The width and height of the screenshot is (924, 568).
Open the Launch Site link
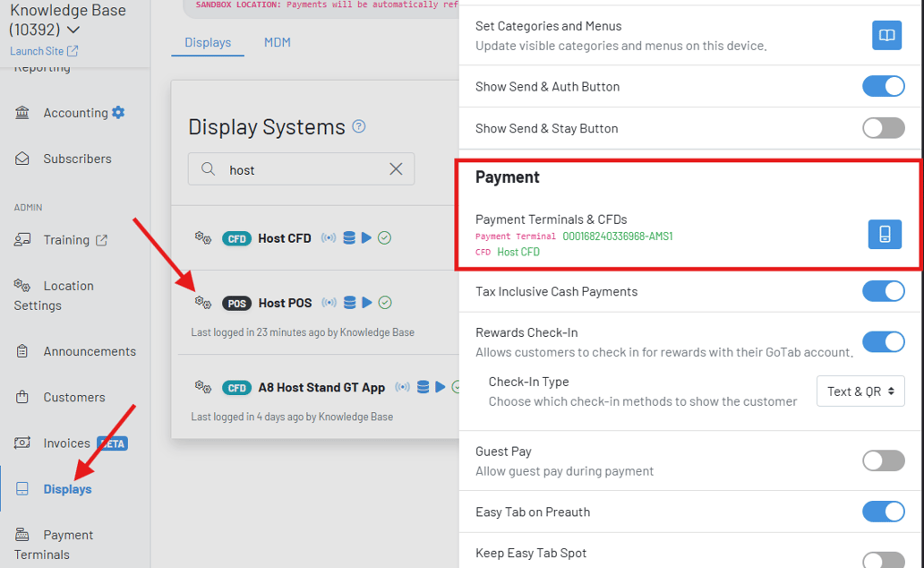44,51
